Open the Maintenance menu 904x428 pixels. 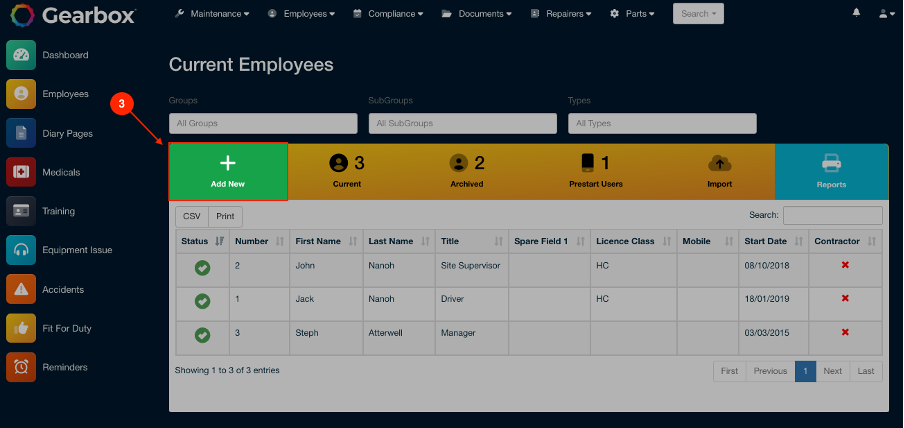[x=212, y=13]
